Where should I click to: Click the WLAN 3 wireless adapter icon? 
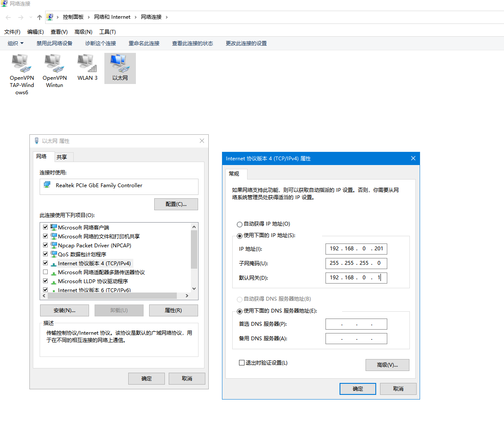point(87,64)
